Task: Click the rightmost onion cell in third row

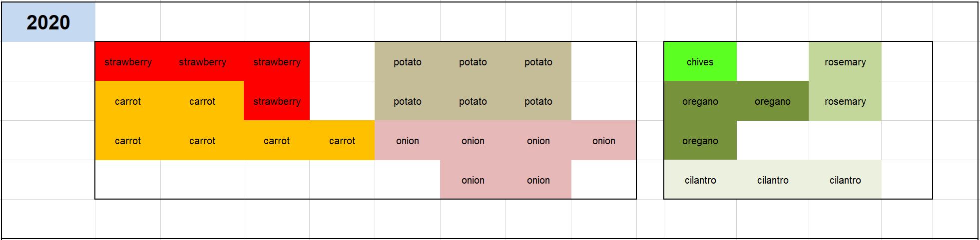Action: (604, 140)
